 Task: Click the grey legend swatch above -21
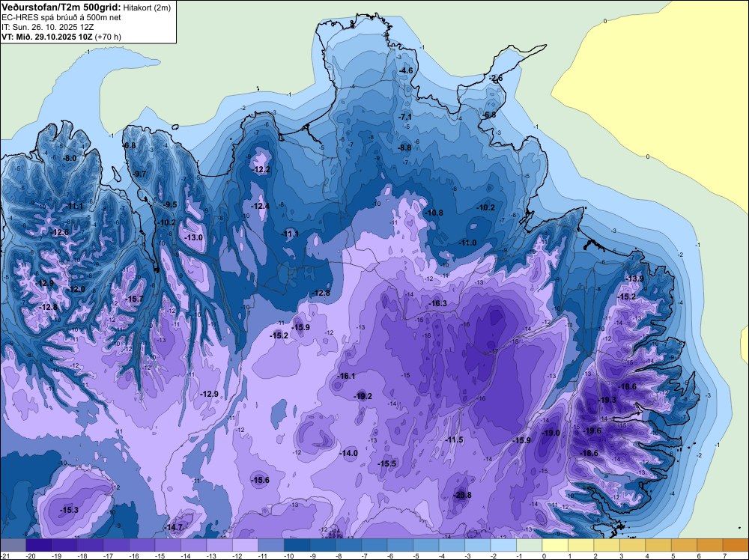tap(13, 545)
